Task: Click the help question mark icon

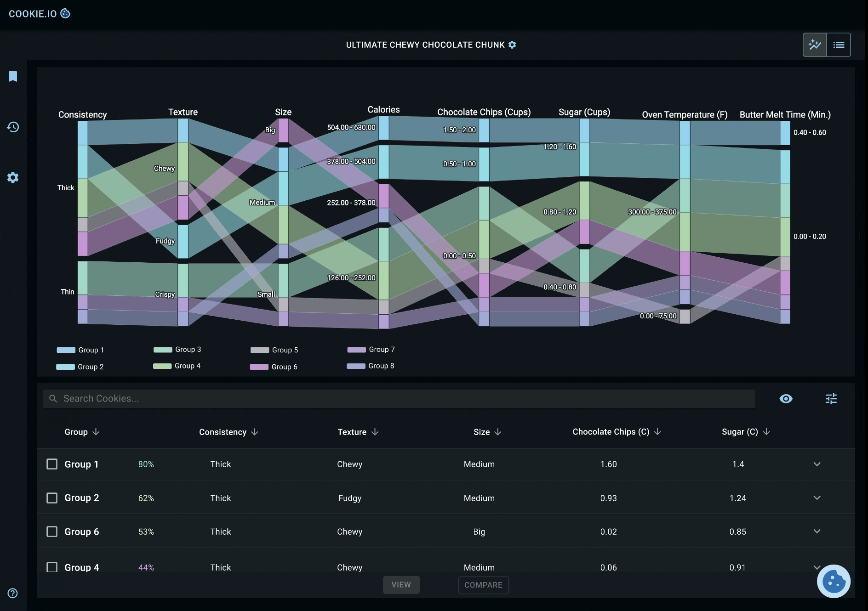Action: (x=13, y=593)
